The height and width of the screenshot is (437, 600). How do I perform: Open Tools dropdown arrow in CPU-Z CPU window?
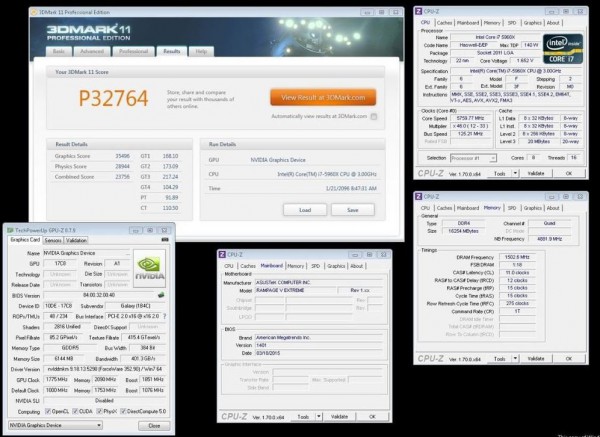[515, 173]
